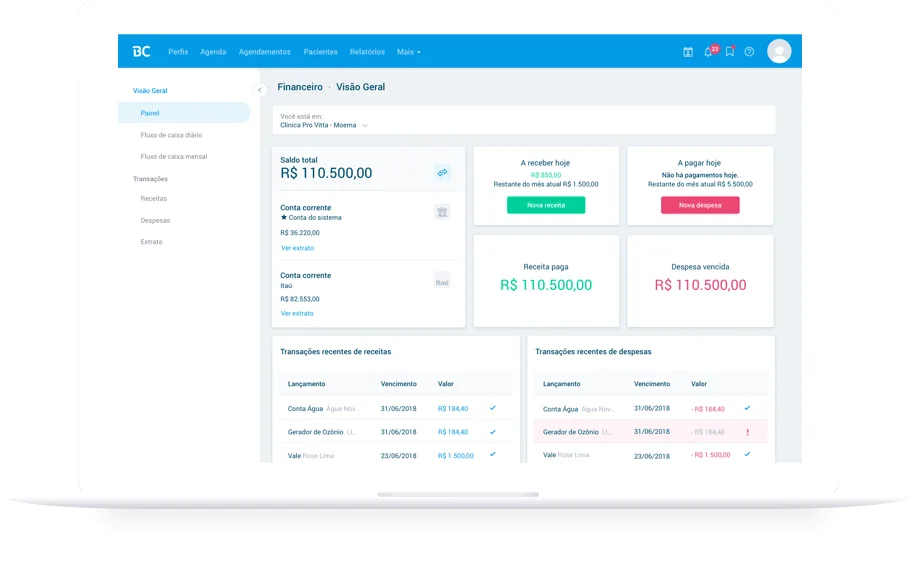Click the Itaú bank logo icon
The height and width of the screenshot is (569, 914).
point(442,281)
